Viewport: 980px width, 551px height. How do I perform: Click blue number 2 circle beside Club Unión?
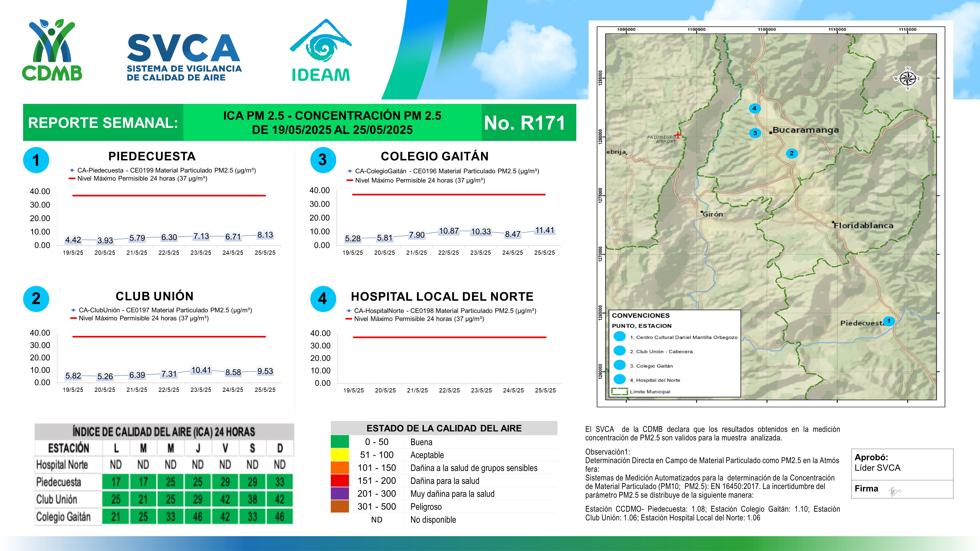36,298
